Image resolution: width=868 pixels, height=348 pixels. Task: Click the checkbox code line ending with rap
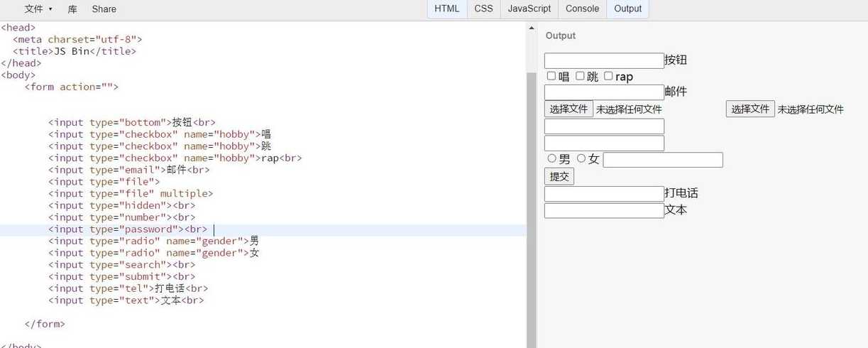(x=175, y=158)
